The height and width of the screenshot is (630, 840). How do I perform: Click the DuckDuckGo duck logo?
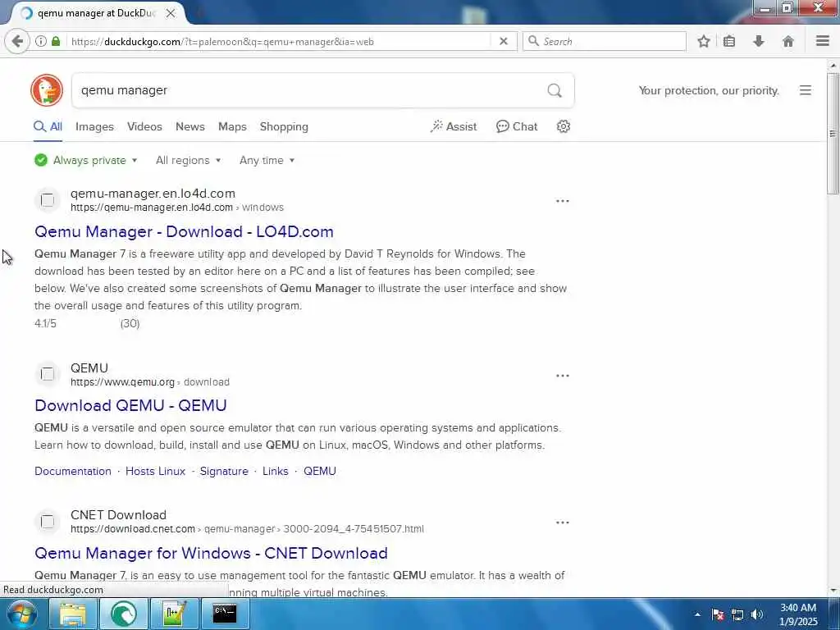pyautogui.click(x=47, y=90)
